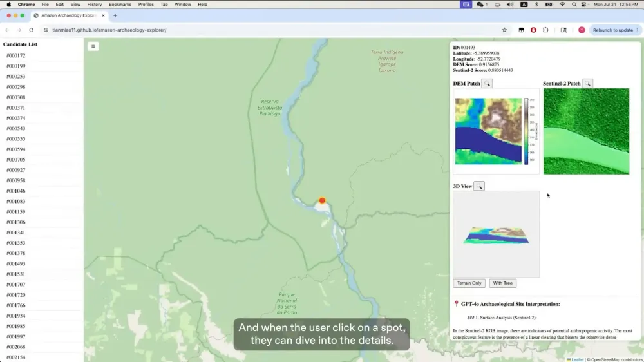Open the History menu

pos(95,4)
